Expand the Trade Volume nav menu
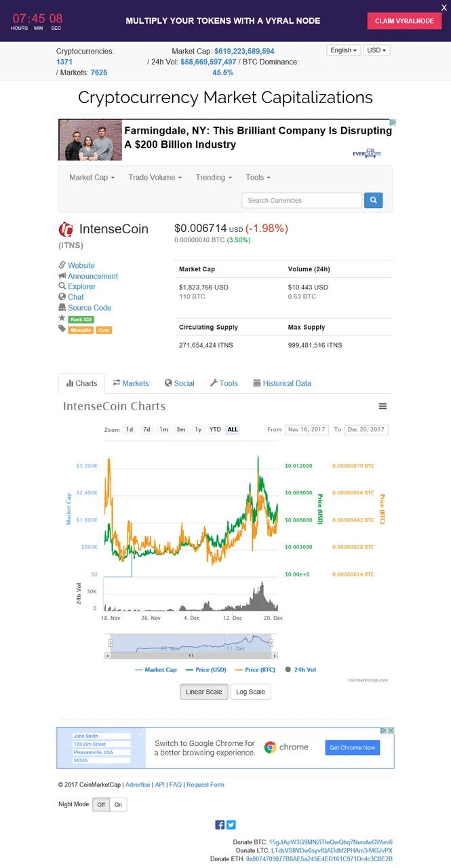This screenshot has width=451, height=868. click(x=155, y=178)
